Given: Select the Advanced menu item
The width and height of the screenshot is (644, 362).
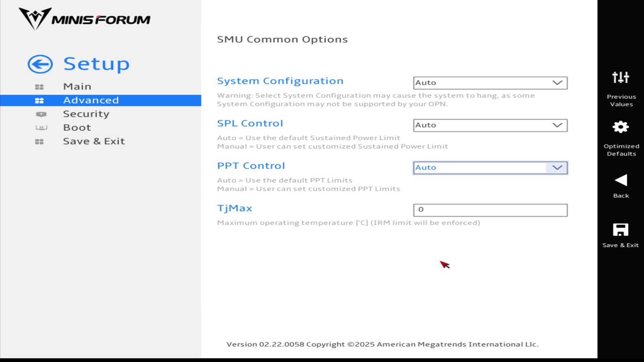Looking at the screenshot, I should [x=91, y=100].
